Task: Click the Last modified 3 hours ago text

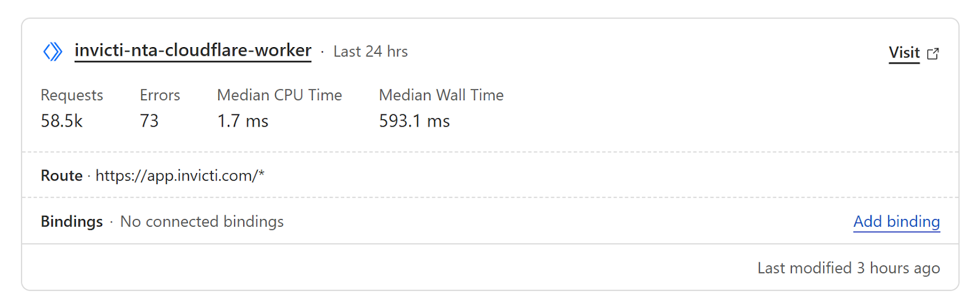Action: click(848, 268)
